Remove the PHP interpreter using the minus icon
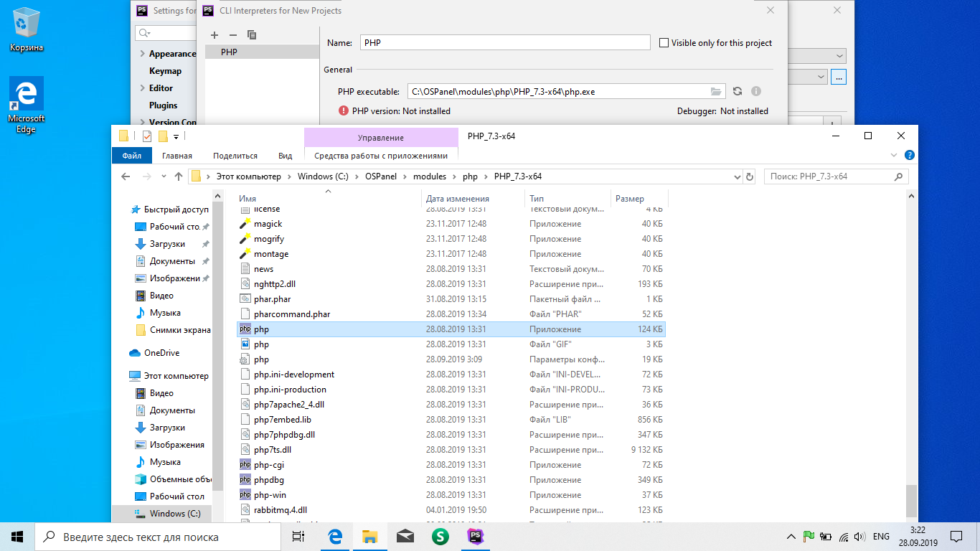This screenshot has width=980, height=551. click(232, 34)
